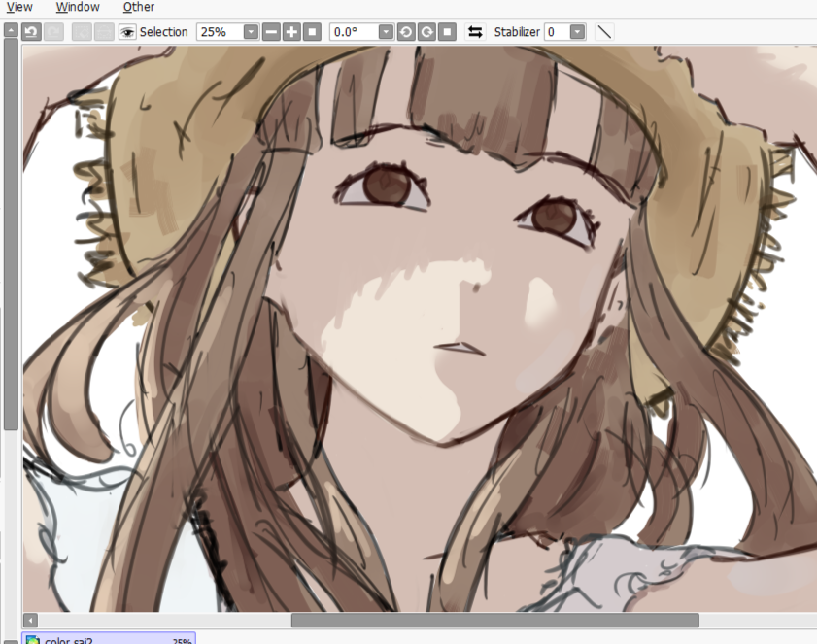Reset the zoom with square button

click(x=312, y=32)
